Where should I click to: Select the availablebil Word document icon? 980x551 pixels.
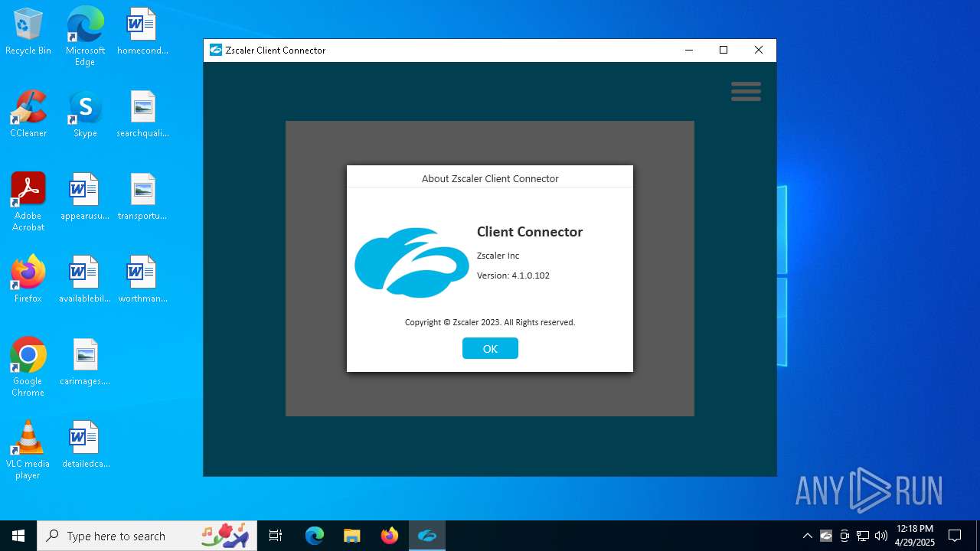pos(85,279)
